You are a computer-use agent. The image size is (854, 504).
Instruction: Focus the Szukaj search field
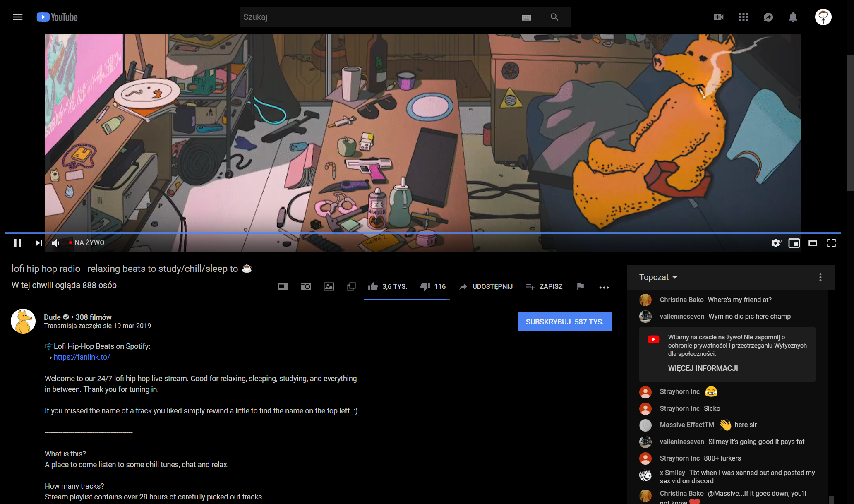pyautogui.click(x=372, y=17)
